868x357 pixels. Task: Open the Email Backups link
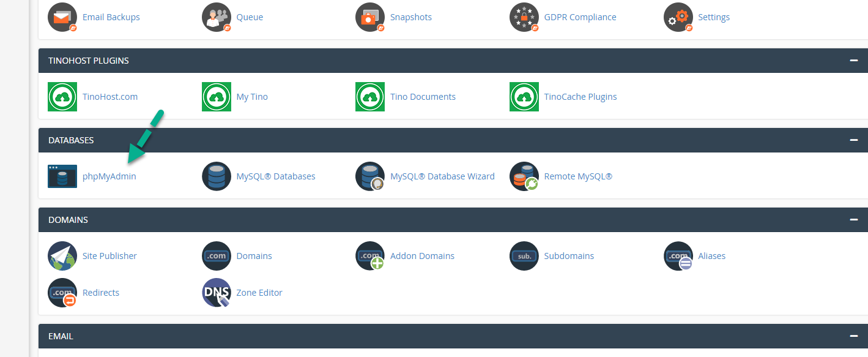tap(111, 17)
